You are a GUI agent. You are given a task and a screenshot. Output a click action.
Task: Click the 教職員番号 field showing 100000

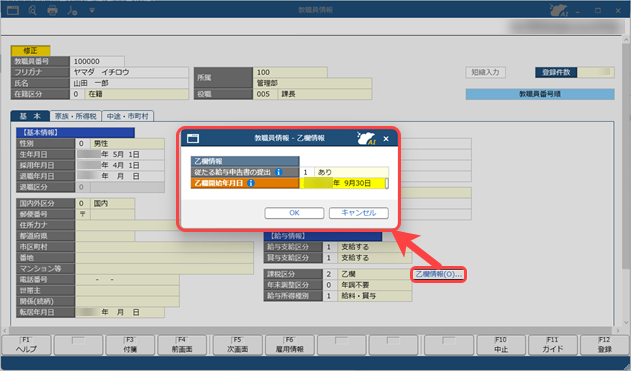(x=97, y=61)
